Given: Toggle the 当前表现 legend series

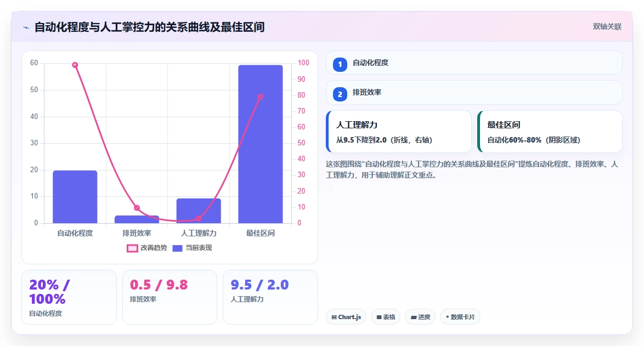Looking at the screenshot, I should (192, 248).
